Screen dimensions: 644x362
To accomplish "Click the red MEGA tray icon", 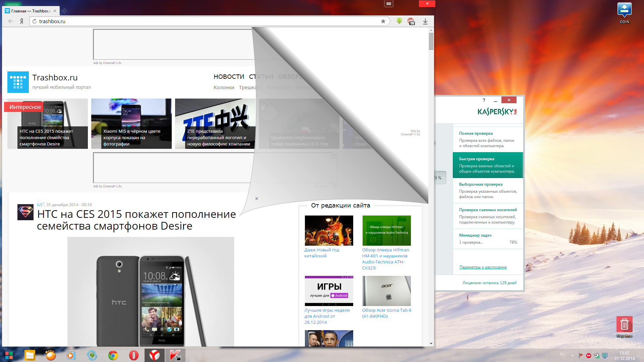I will click(589, 356).
